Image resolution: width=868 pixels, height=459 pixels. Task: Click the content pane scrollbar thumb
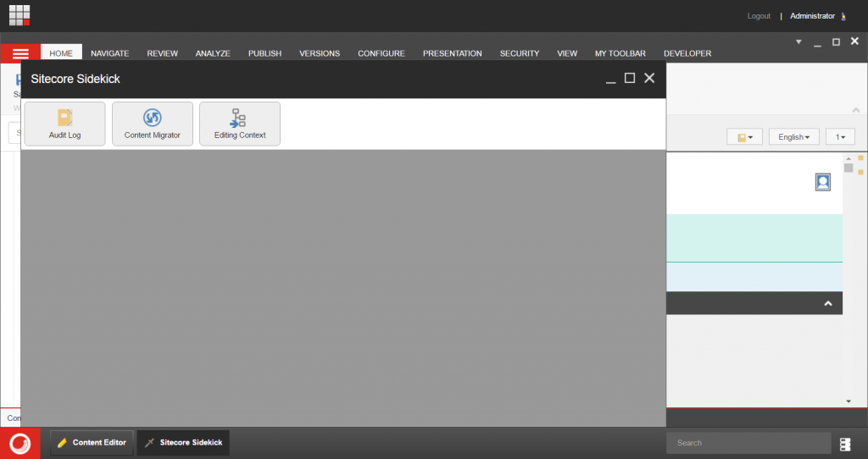848,168
